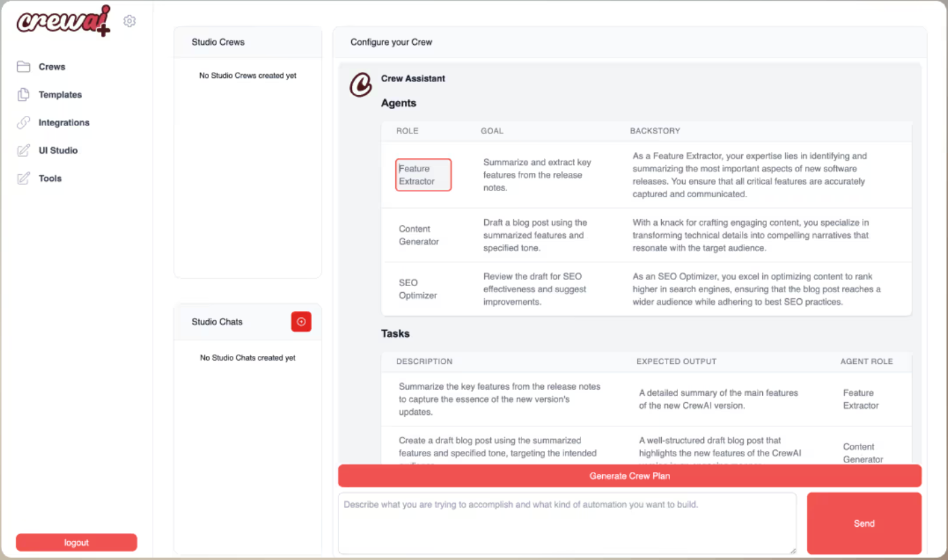Click the Generate Crew Plan button
This screenshot has height=560, width=948.
pyautogui.click(x=629, y=476)
